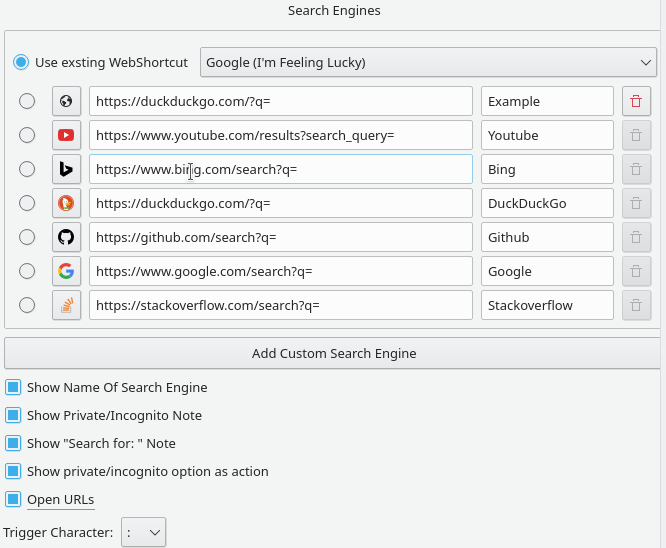Select the Example engine radio button

point(27,101)
